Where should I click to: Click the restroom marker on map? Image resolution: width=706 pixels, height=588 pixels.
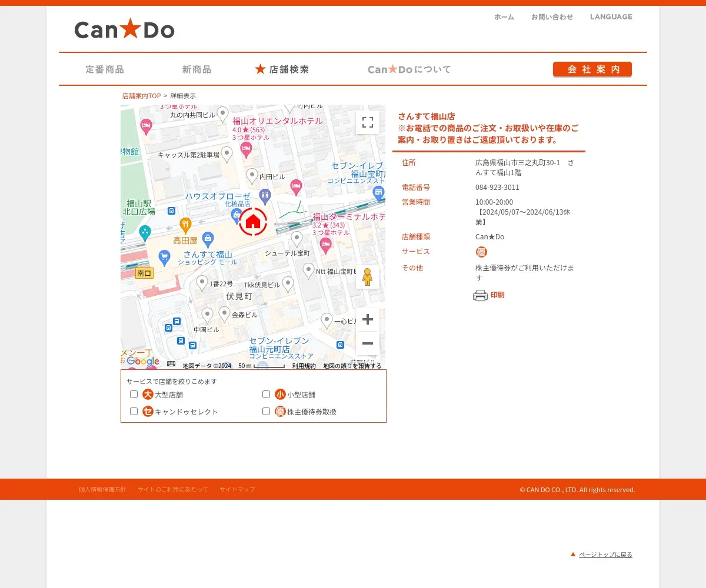[x=265, y=195]
